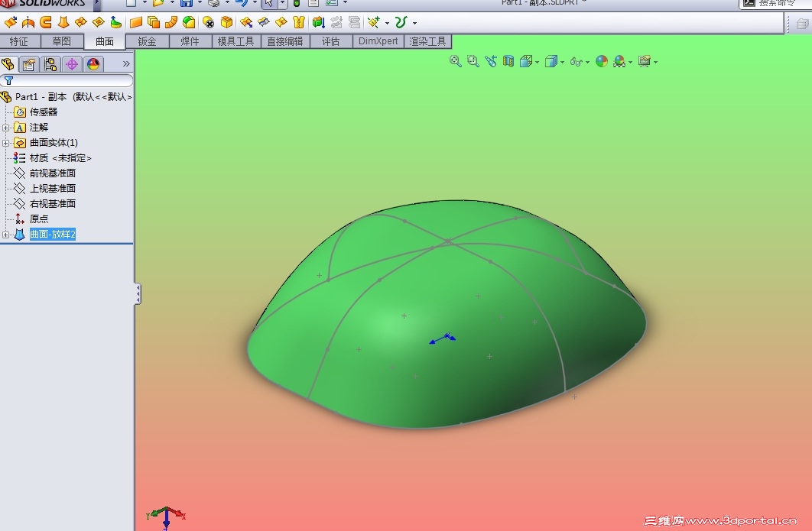Click the Replace Face tool
Screen dimensions: 812x531
point(226,22)
